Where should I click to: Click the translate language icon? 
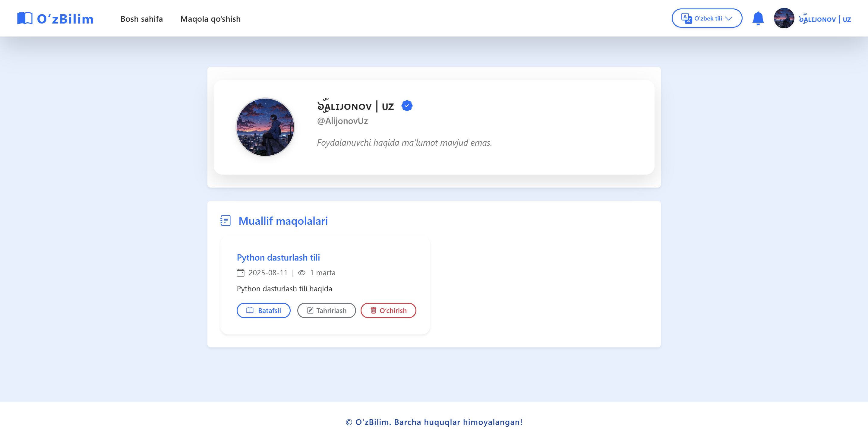pos(686,18)
